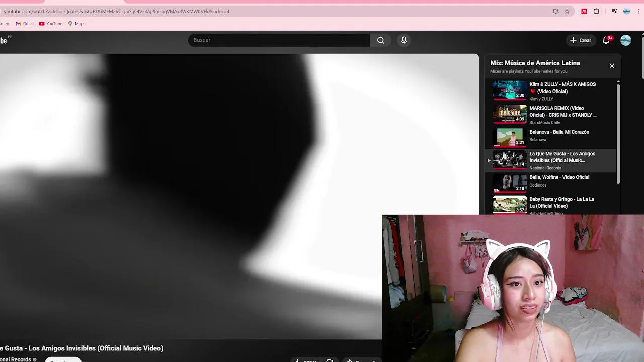
Task: Click the Crear button
Action: pos(581,40)
